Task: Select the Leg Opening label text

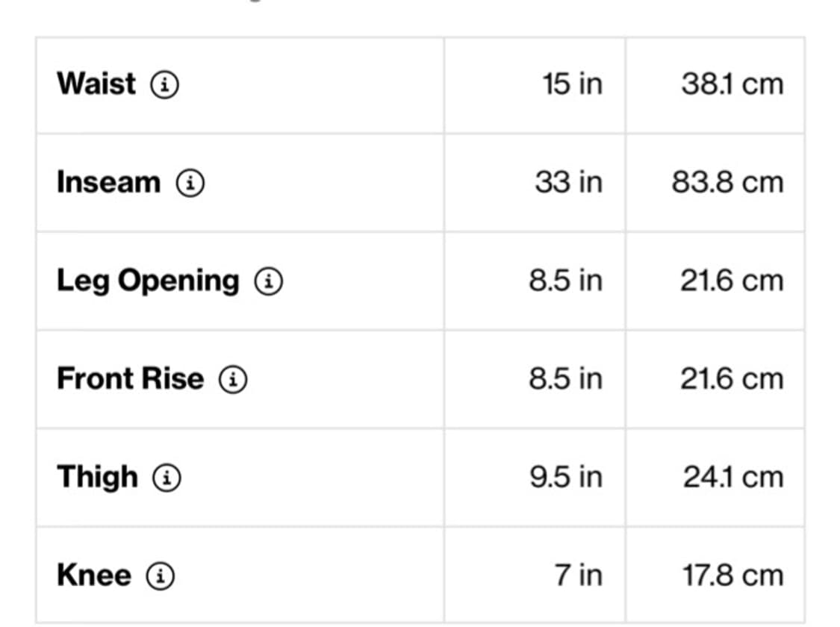Action: point(148,281)
